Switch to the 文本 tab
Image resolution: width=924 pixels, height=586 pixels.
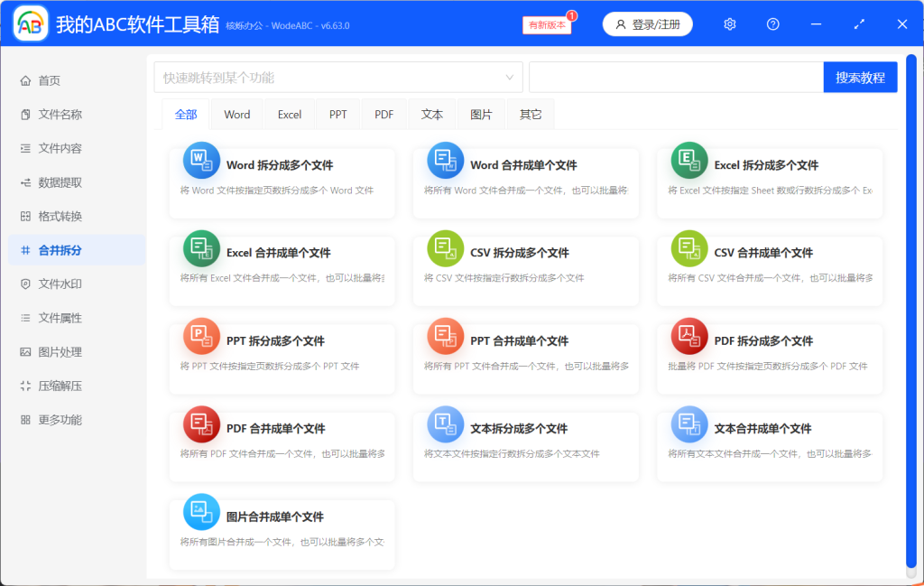tap(432, 115)
